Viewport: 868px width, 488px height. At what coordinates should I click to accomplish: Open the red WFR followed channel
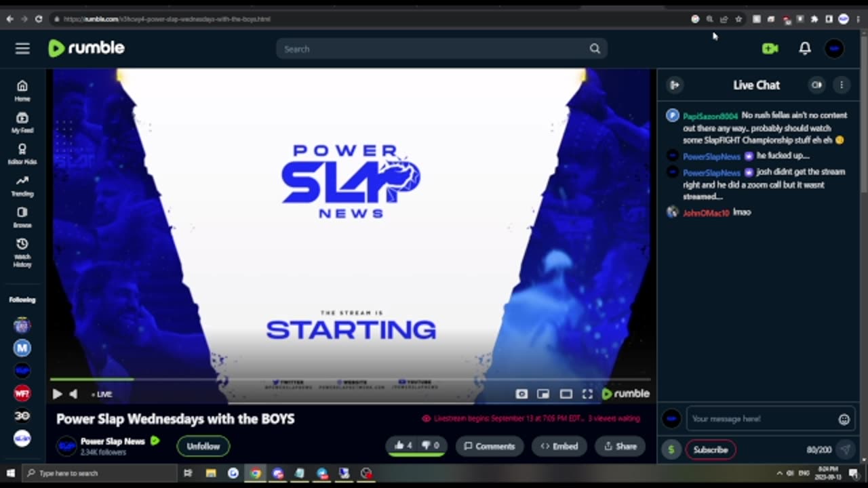pos(22,393)
